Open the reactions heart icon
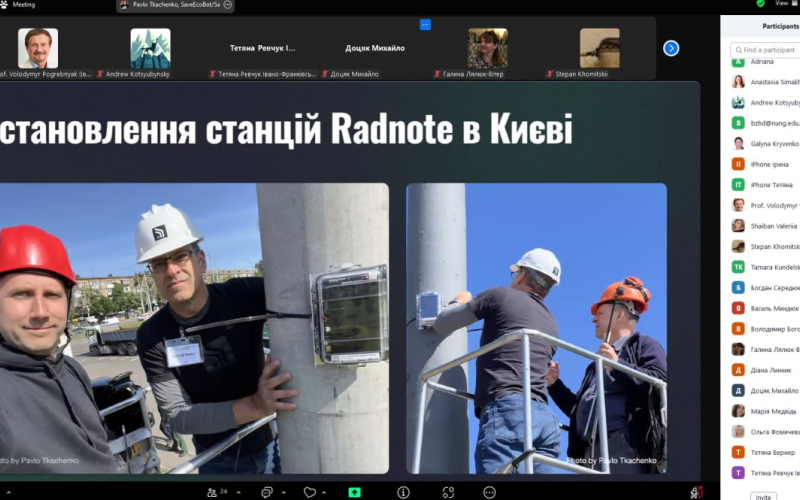800x500 pixels. 309,492
